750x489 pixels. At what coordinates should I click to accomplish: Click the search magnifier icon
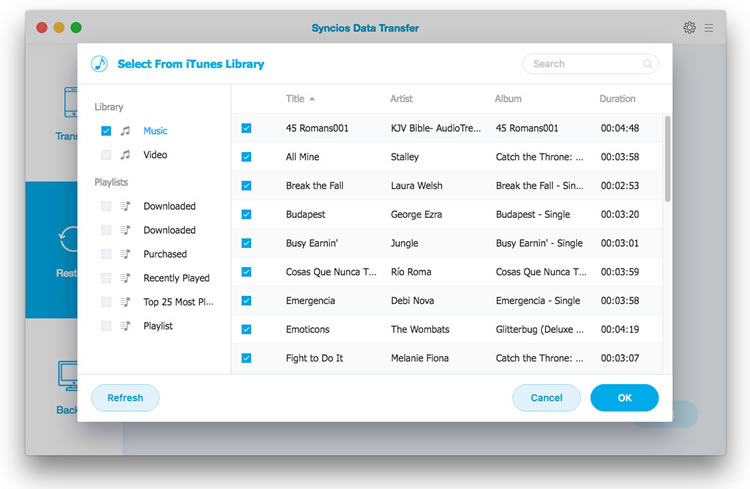(x=647, y=64)
